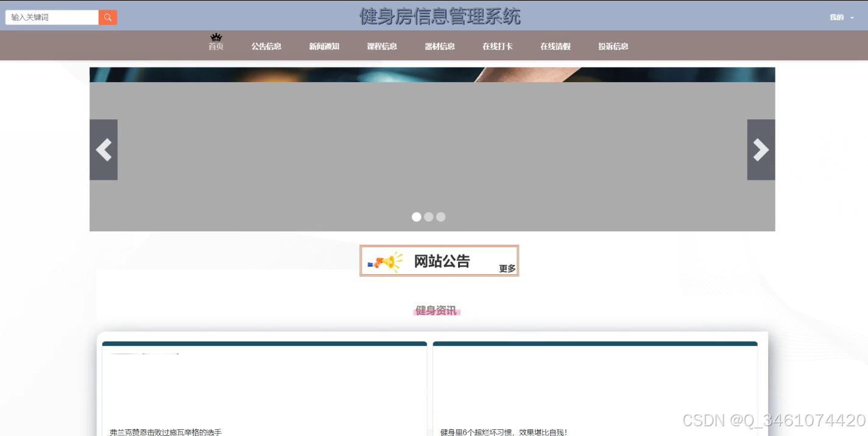Image resolution: width=868 pixels, height=436 pixels.
Task: Go to 首页 in navigation bar
Action: pos(216,46)
